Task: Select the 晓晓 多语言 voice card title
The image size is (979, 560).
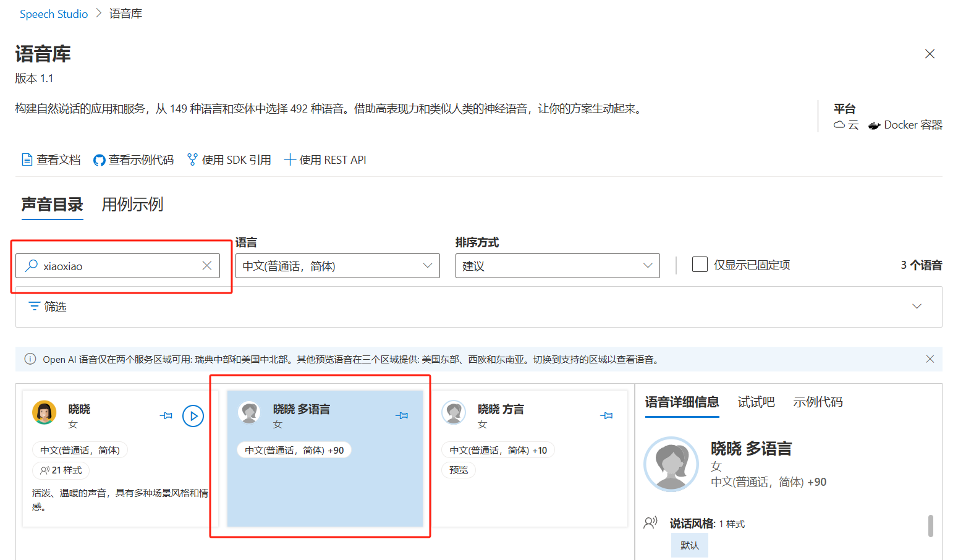Action: point(302,409)
